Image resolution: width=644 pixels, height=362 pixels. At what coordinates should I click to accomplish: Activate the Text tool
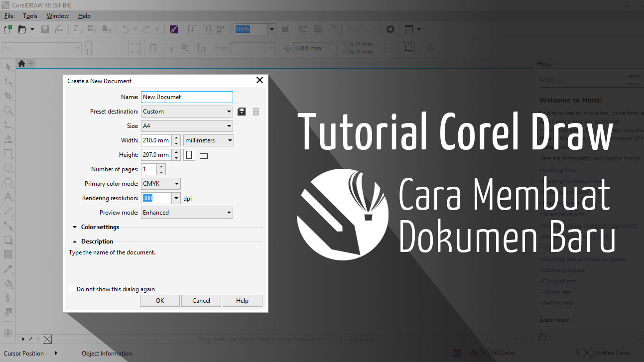click(x=8, y=197)
